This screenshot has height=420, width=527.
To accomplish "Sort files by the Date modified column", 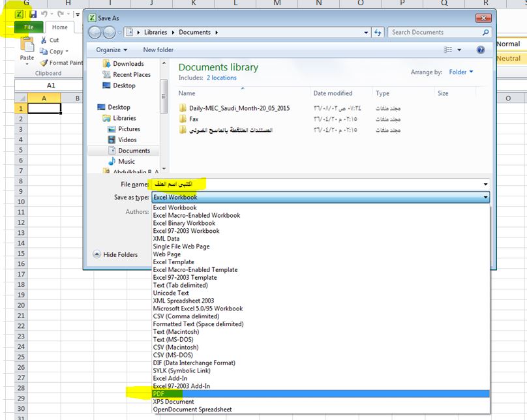I will pyautogui.click(x=333, y=93).
